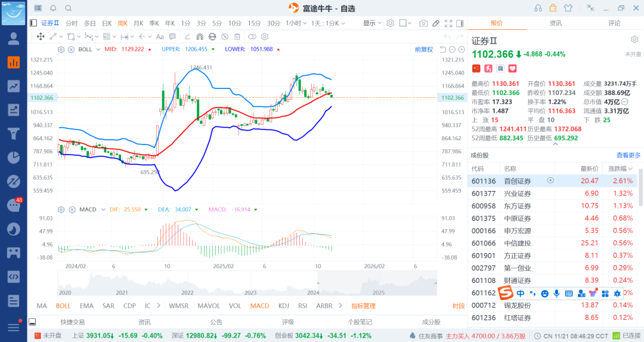Click the chart screenshot camera icon
This screenshot has width=644, height=342.
tap(423, 23)
